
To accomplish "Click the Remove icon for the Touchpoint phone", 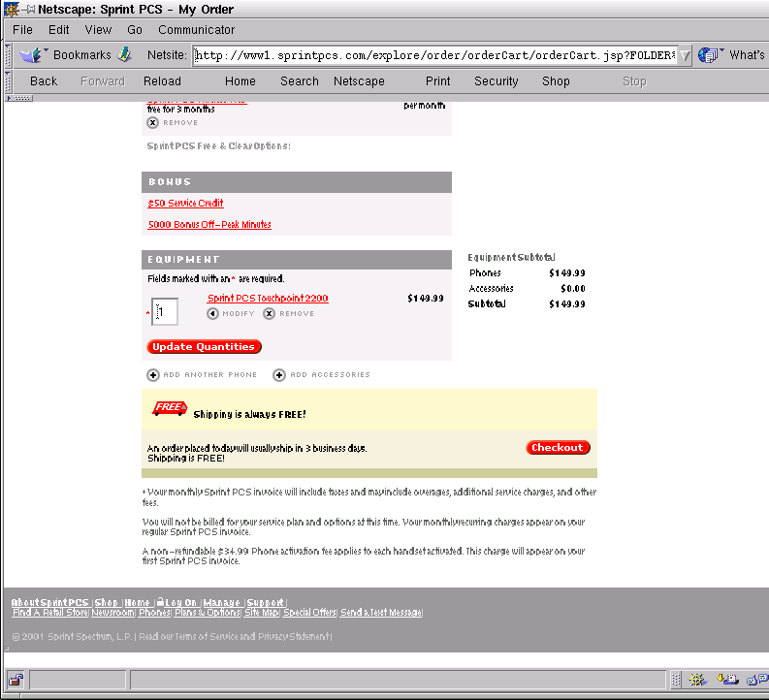I will (x=270, y=314).
